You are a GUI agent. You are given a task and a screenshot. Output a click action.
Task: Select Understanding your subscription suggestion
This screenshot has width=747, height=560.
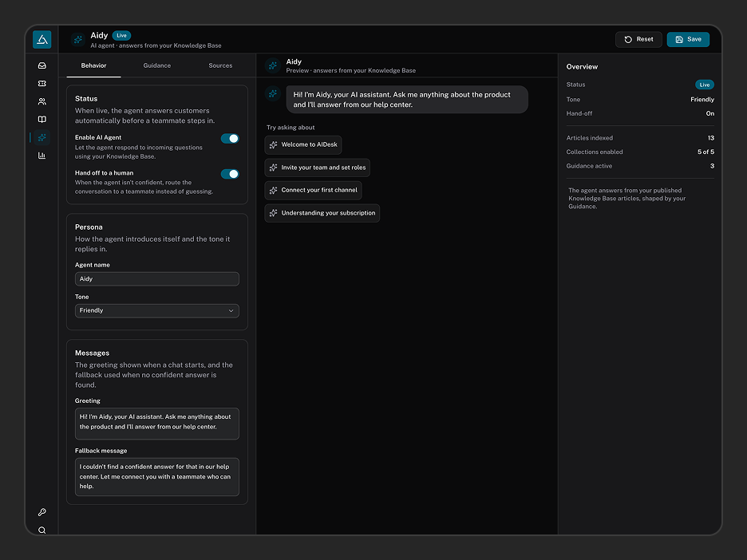pyautogui.click(x=322, y=213)
